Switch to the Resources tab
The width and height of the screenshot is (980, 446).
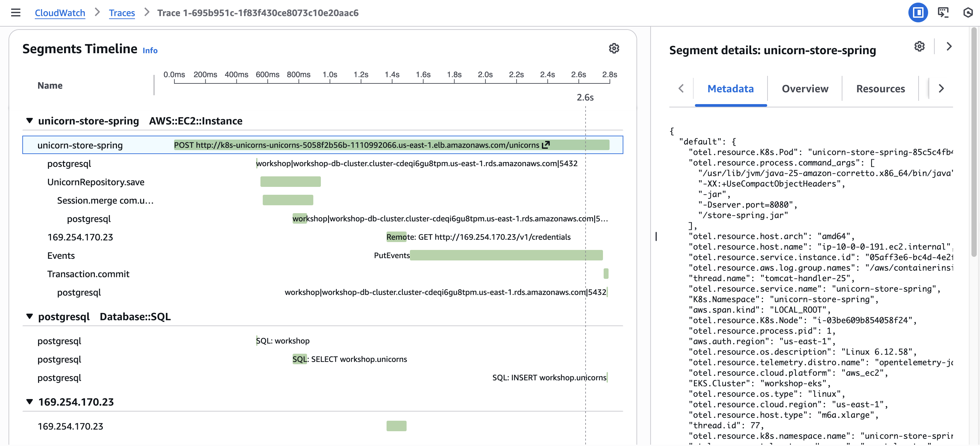(881, 89)
